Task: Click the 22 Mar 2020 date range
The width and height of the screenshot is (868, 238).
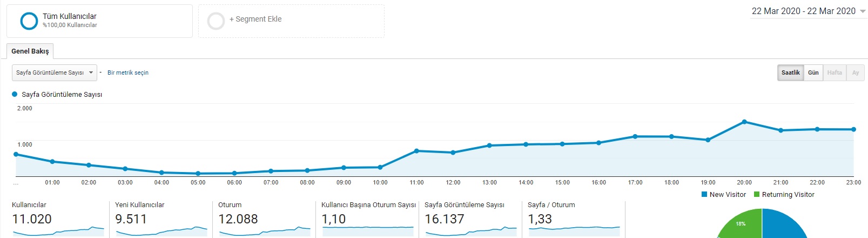Action: pyautogui.click(x=803, y=11)
